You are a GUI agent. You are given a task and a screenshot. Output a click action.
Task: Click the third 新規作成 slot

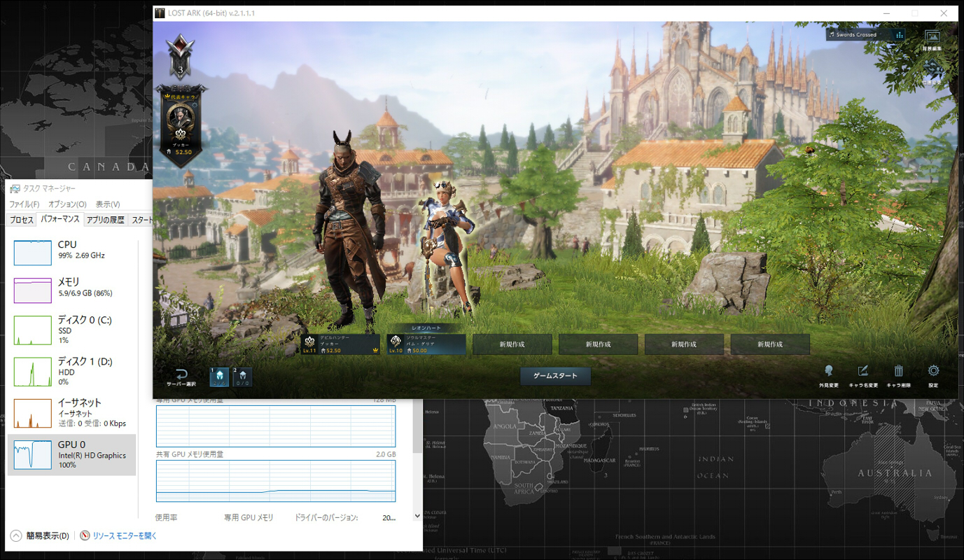(684, 344)
